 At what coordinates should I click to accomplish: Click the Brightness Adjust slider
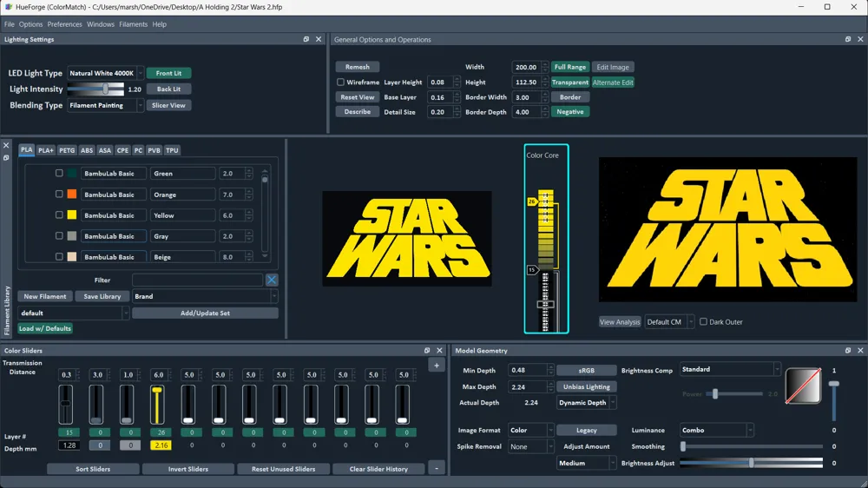coord(751,463)
